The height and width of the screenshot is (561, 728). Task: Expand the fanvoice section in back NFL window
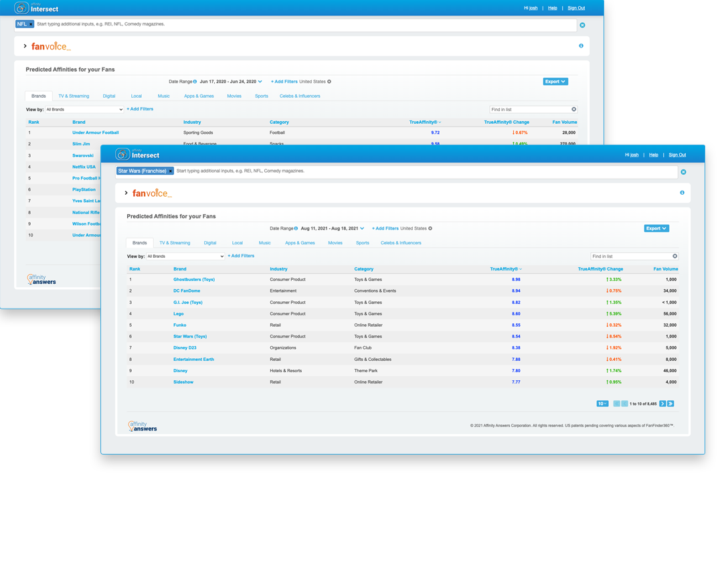25,46
